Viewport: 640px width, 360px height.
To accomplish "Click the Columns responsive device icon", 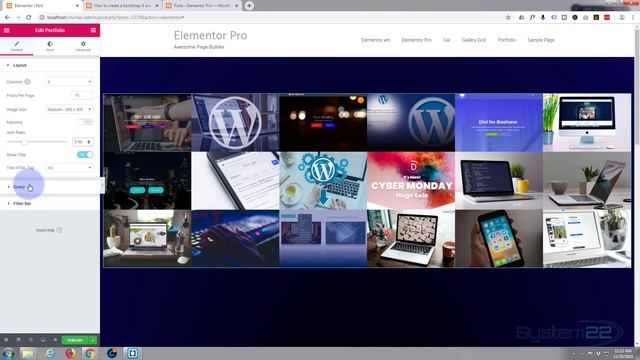I will click(27, 82).
